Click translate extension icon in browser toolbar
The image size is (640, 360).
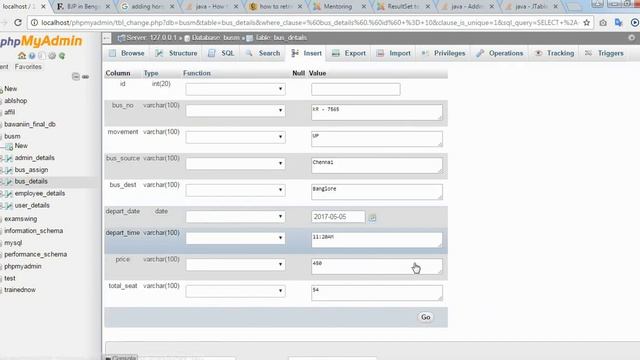coord(618,23)
